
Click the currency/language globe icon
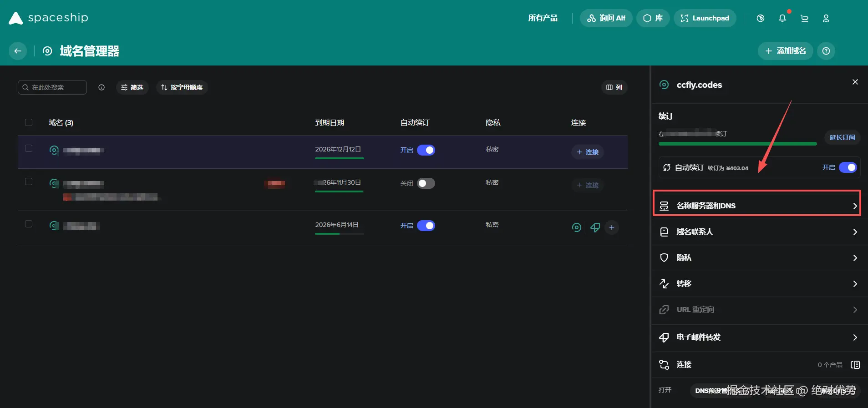[761, 18]
